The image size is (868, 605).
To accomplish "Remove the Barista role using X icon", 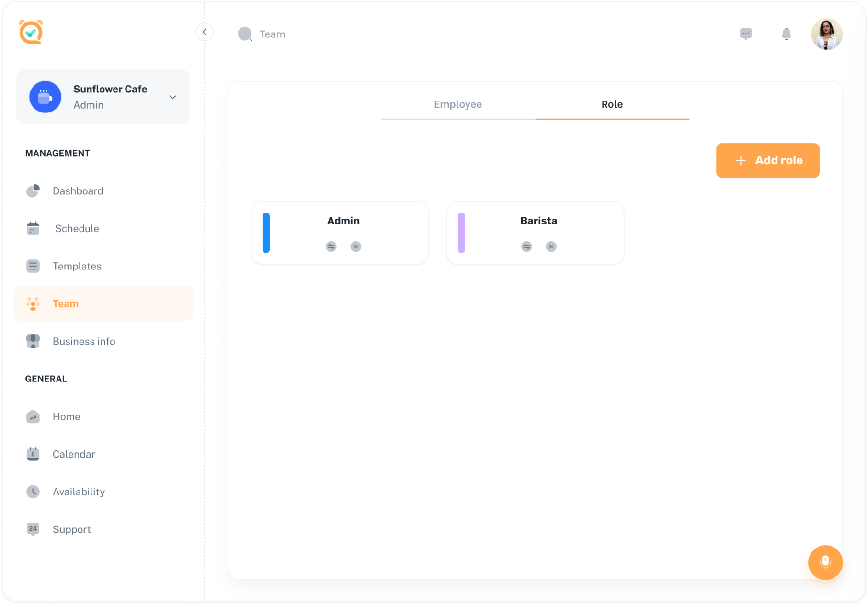I will 551,246.
